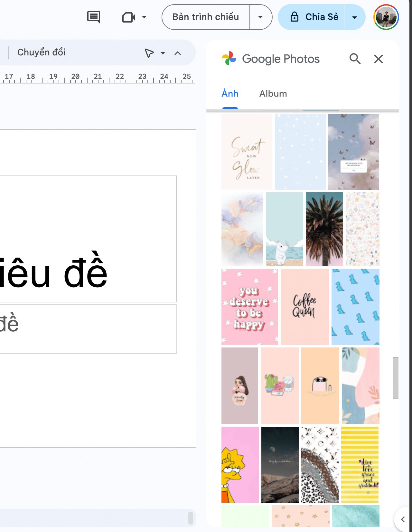The height and width of the screenshot is (532, 412).
Task: Click the slide subtitle text box
Action: coord(88,329)
